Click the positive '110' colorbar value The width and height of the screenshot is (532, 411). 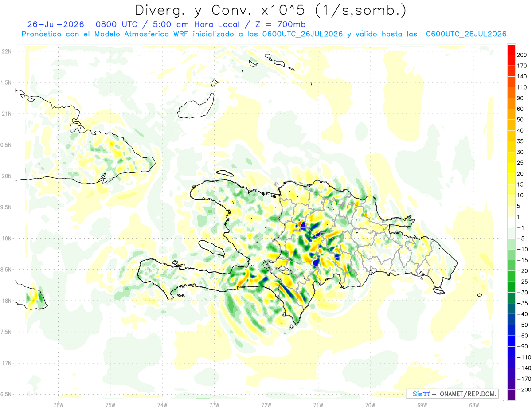coord(522,87)
